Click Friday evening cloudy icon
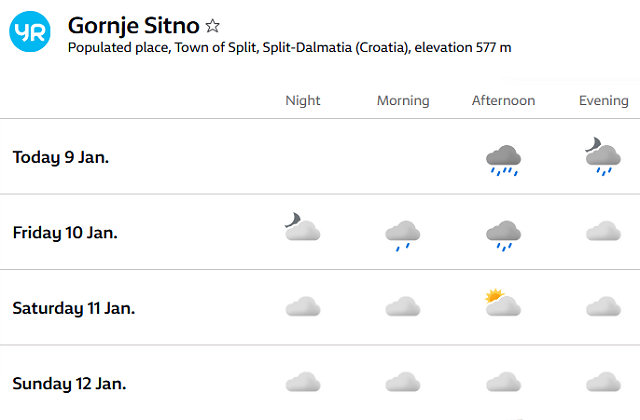The image size is (640, 420). pyautogui.click(x=603, y=231)
